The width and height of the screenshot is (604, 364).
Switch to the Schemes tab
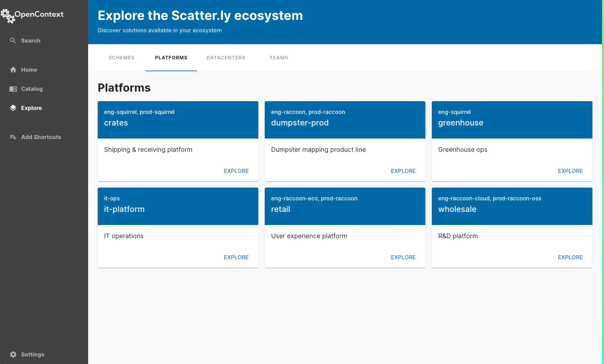pyautogui.click(x=122, y=58)
